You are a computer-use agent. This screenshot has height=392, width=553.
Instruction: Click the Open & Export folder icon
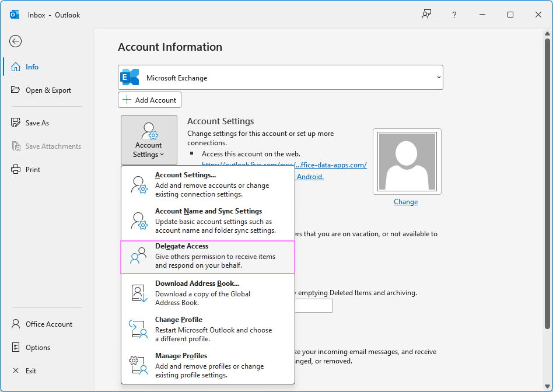click(x=16, y=90)
